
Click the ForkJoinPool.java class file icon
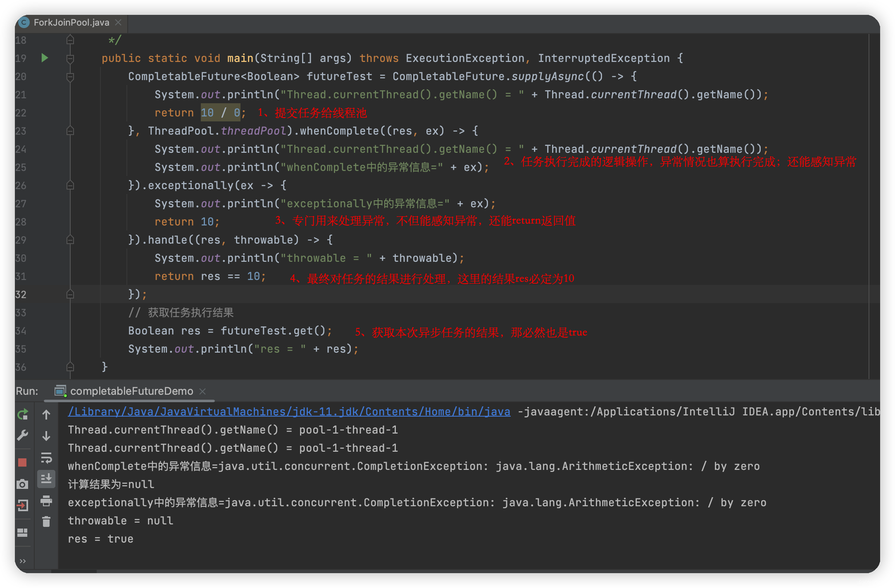pos(24,22)
